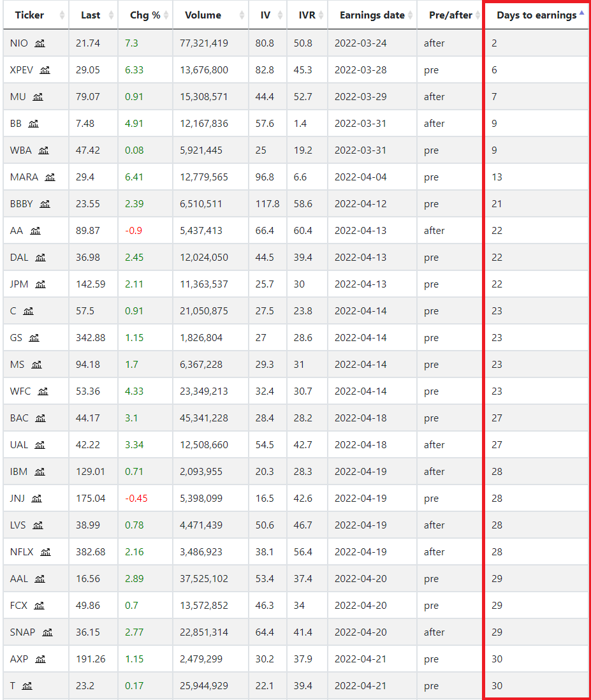This screenshot has height=700, width=591.
Task: Open the chart icon next to FCX
Action: point(40,606)
